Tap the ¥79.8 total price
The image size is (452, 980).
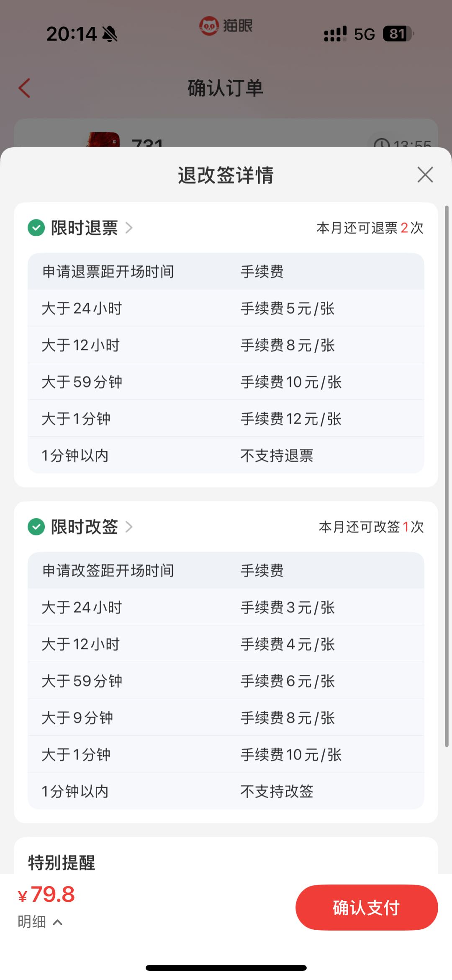tap(47, 895)
